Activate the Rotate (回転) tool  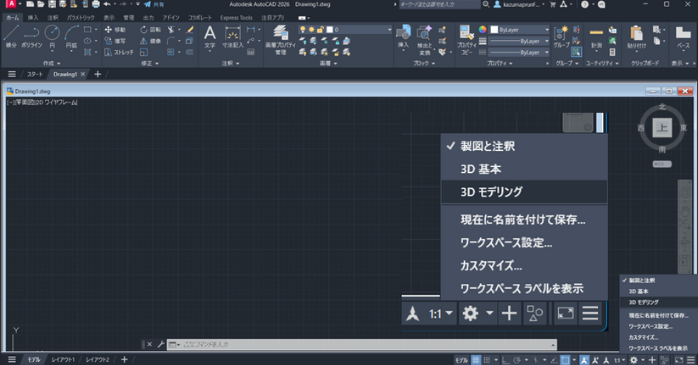pyautogui.click(x=150, y=29)
